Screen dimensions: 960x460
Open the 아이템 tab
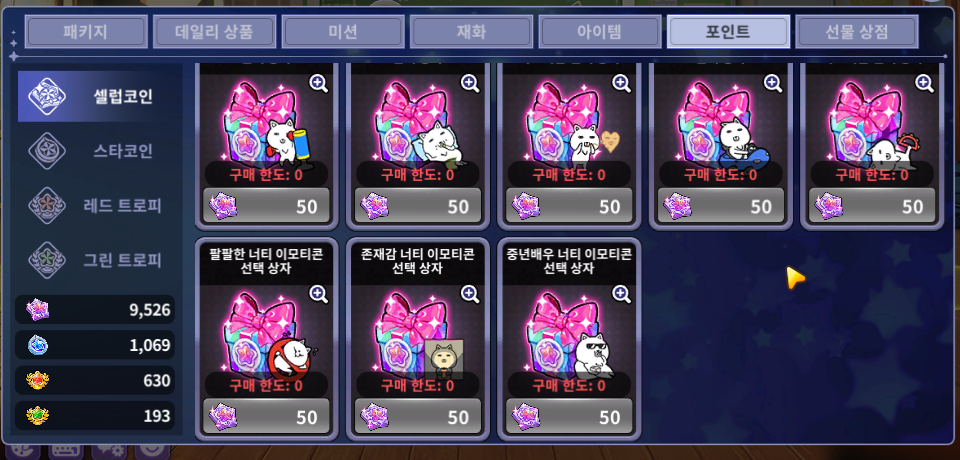coord(599,31)
